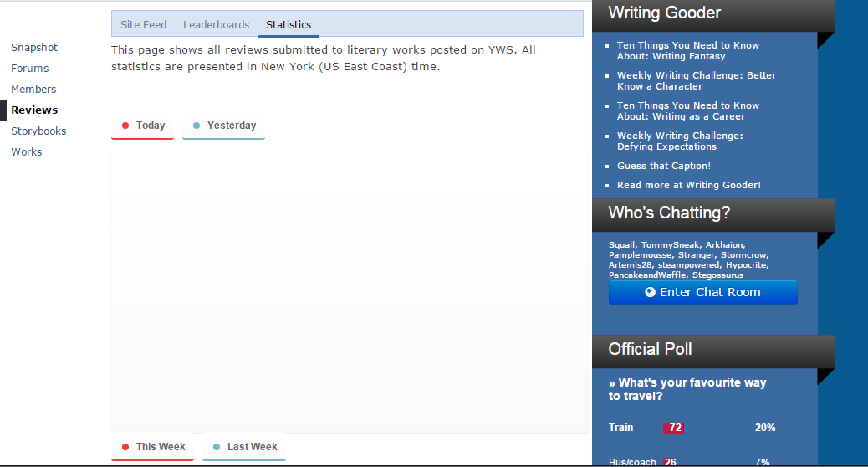
Task: Click the red dot beside This Week
Action: [x=125, y=447]
